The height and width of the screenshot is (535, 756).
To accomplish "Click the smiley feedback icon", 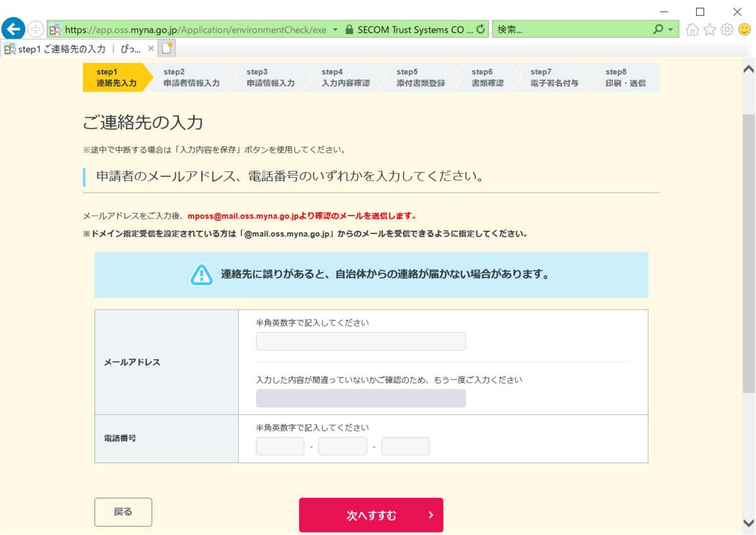I will [x=745, y=30].
